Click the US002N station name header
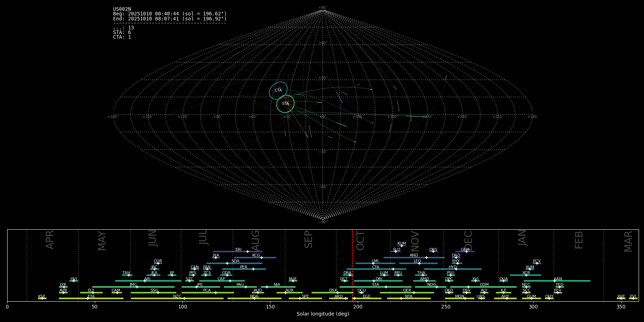Viewport: 644px width, 322px height. (122, 9)
